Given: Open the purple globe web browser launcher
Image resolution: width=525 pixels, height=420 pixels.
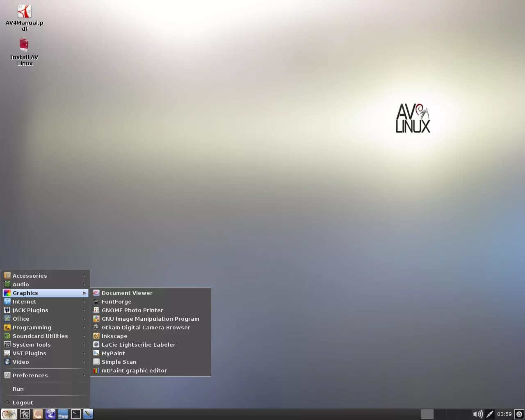Looking at the screenshot, I should point(50,414).
